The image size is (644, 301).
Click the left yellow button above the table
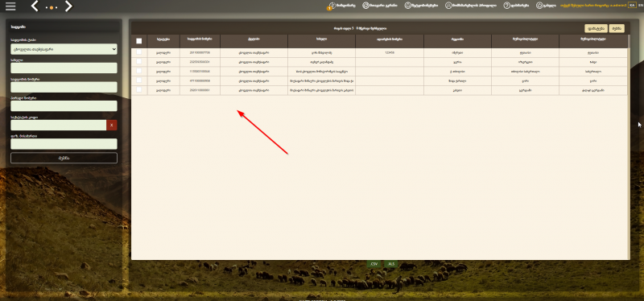coord(596,29)
